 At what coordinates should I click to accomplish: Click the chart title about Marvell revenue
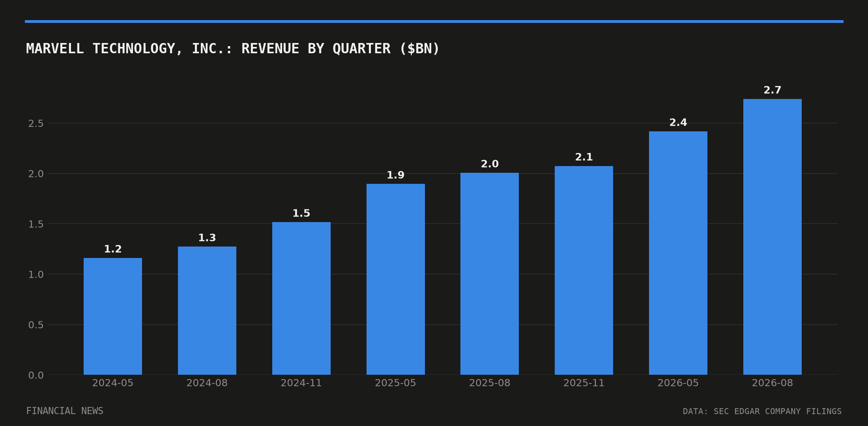click(232, 49)
